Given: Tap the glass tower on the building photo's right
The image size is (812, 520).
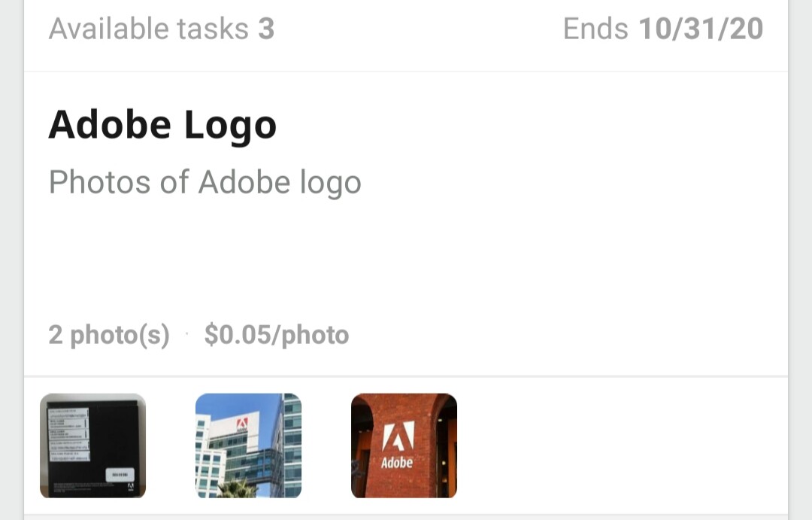Looking at the screenshot, I should [287, 445].
